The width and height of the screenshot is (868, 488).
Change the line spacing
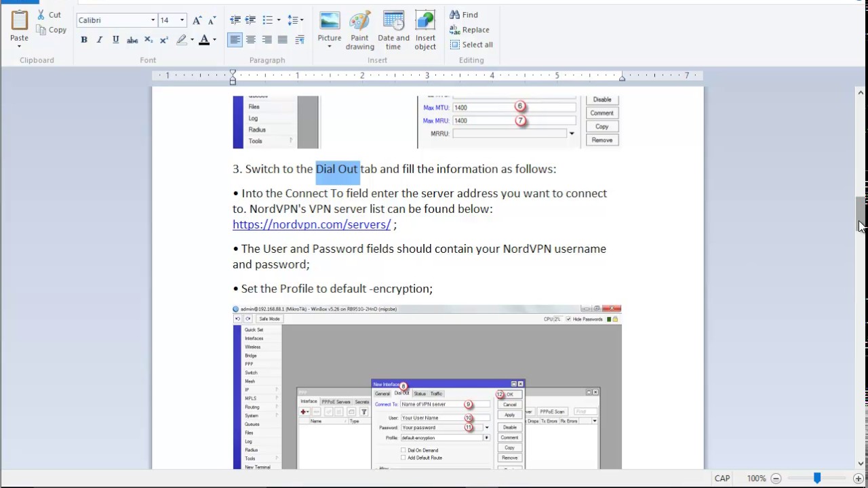tap(292, 20)
